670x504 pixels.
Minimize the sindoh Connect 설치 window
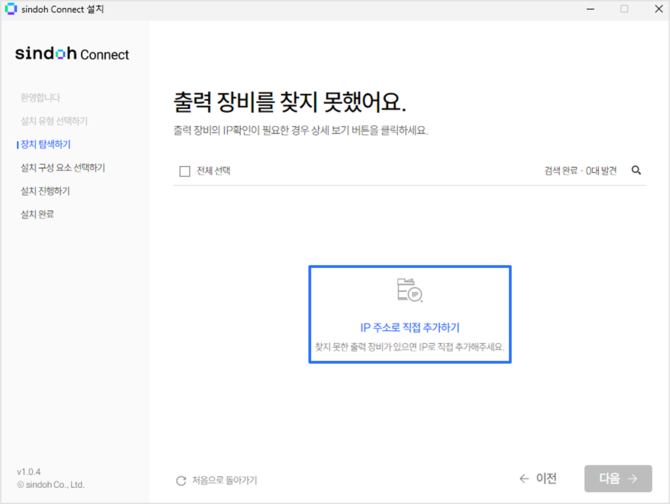[591, 9]
